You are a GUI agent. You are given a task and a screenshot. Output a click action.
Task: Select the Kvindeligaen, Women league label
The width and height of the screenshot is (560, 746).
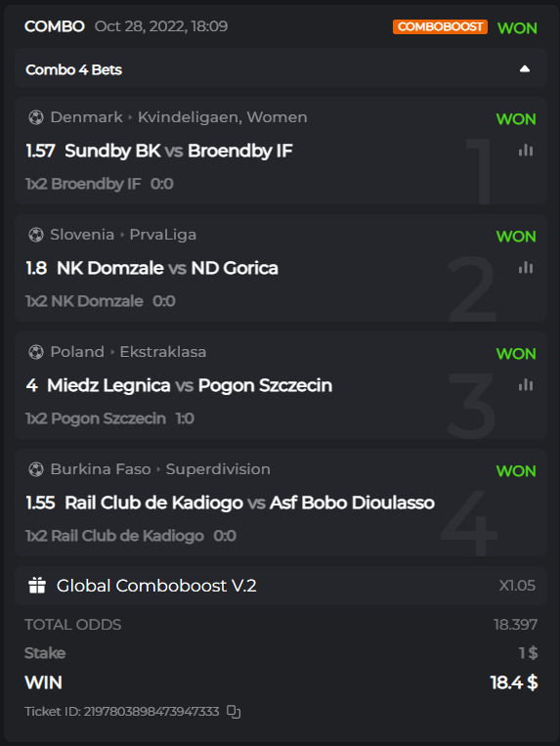pyautogui.click(x=223, y=117)
